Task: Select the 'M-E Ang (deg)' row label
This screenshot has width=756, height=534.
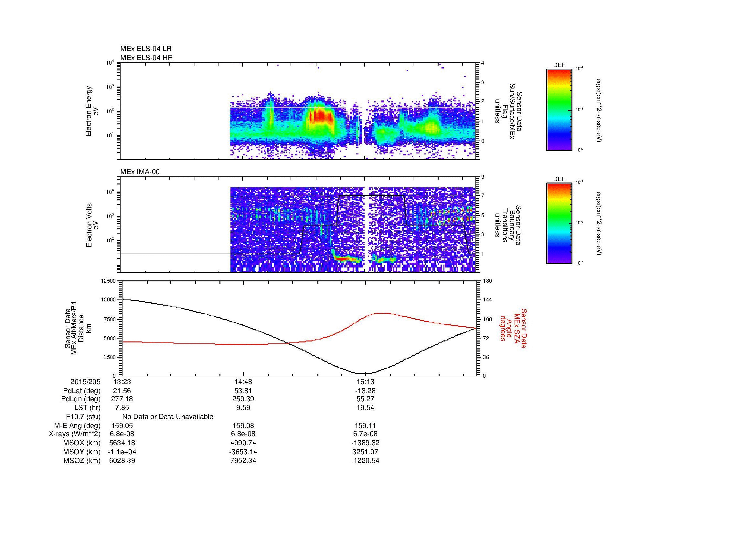Action: 77,425
